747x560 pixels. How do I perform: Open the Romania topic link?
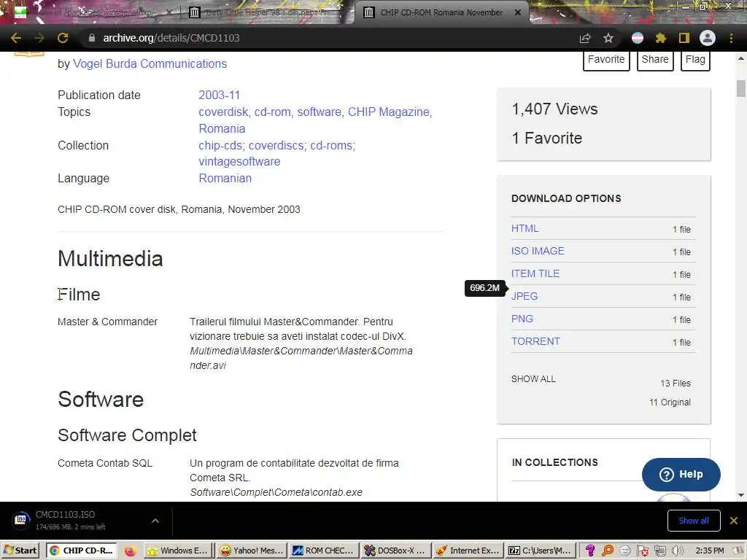click(222, 128)
